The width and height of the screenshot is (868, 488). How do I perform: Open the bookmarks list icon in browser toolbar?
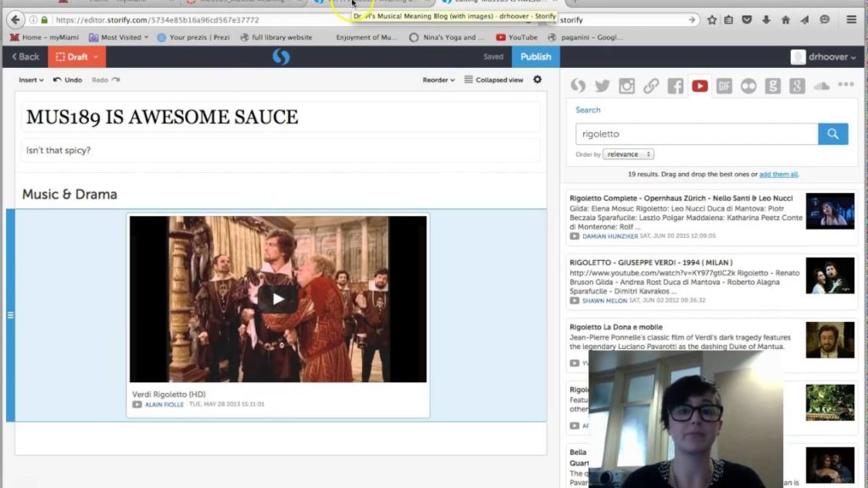728,20
